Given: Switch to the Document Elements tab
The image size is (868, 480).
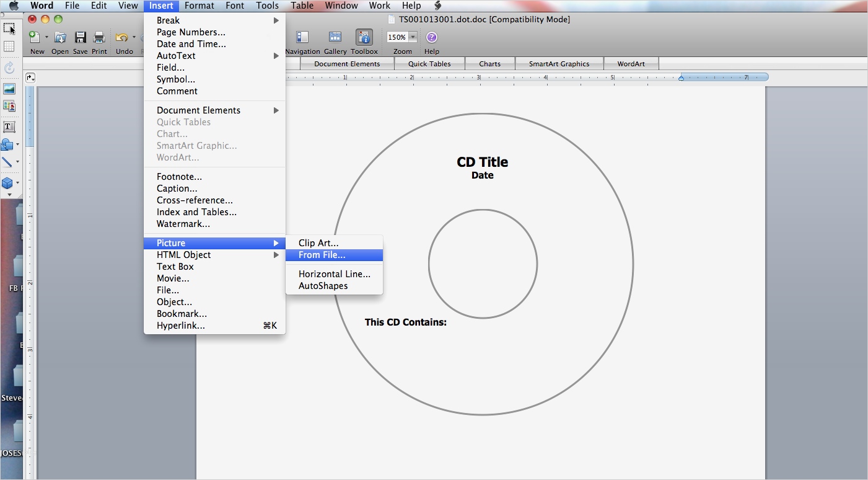Looking at the screenshot, I should click(347, 64).
